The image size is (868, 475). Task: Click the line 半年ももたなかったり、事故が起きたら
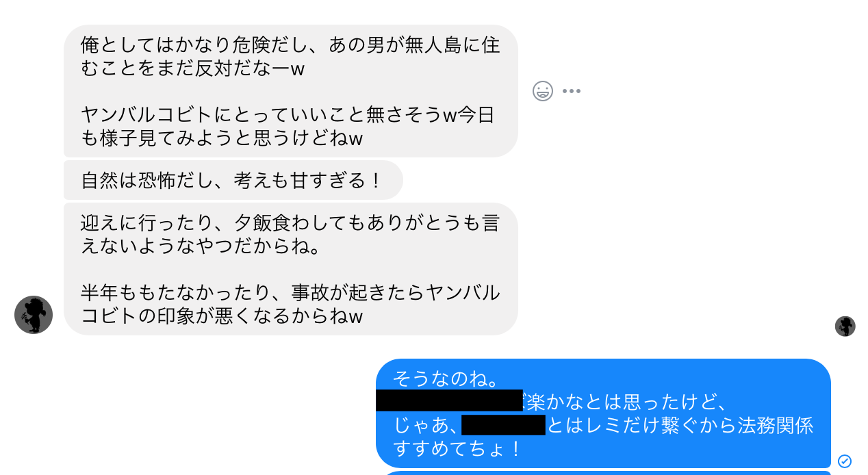290,293
